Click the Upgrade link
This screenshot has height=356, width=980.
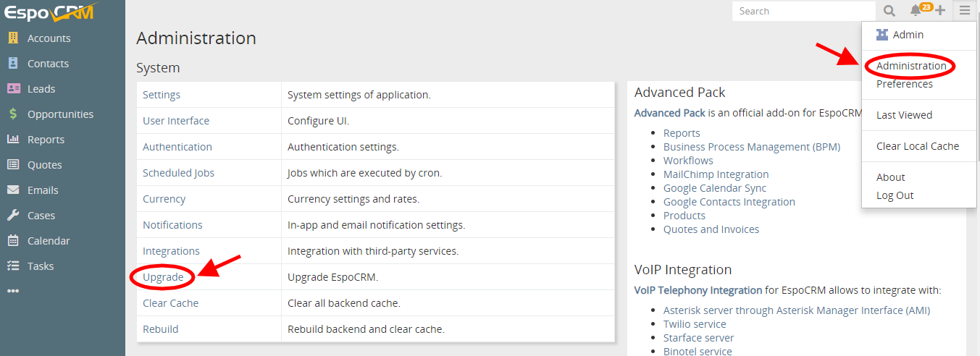(x=163, y=277)
